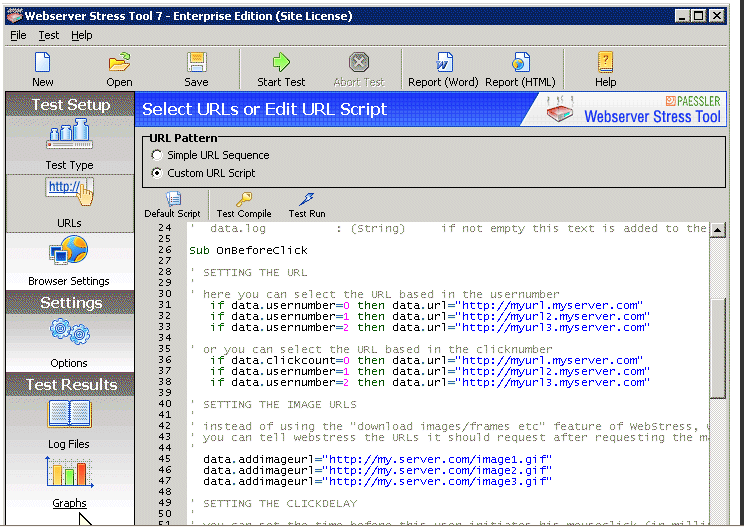Open the Test menu

[x=49, y=35]
